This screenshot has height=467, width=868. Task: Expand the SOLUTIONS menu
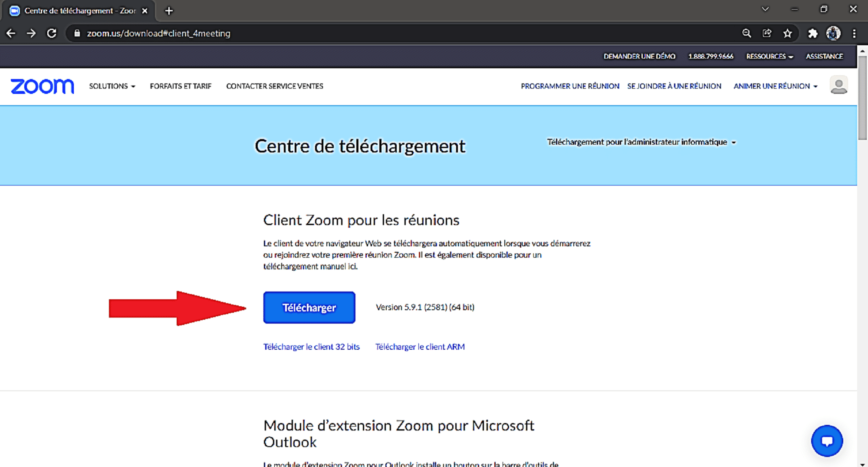click(x=112, y=86)
